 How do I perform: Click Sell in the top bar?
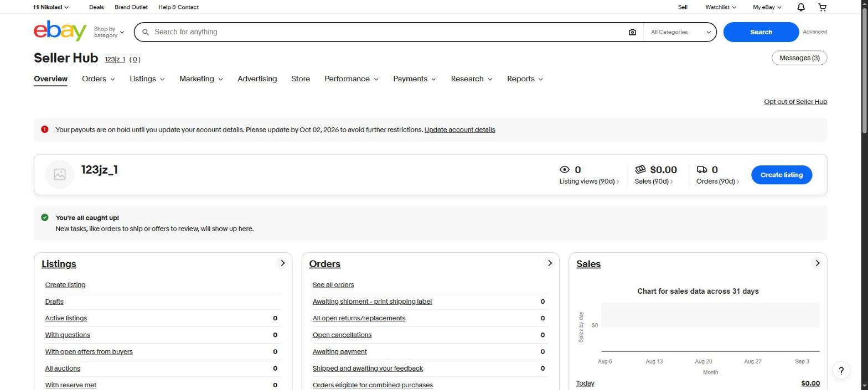pyautogui.click(x=683, y=7)
